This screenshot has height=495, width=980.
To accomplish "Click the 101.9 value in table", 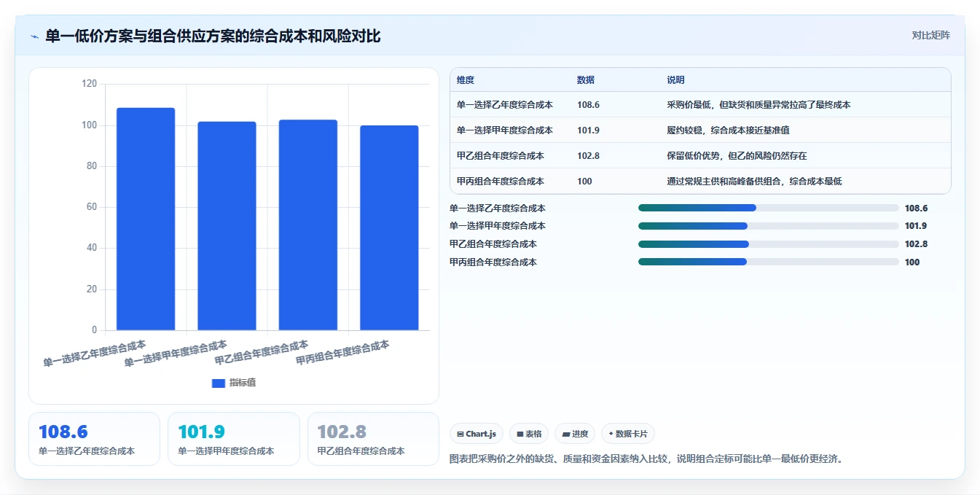I will point(588,130).
